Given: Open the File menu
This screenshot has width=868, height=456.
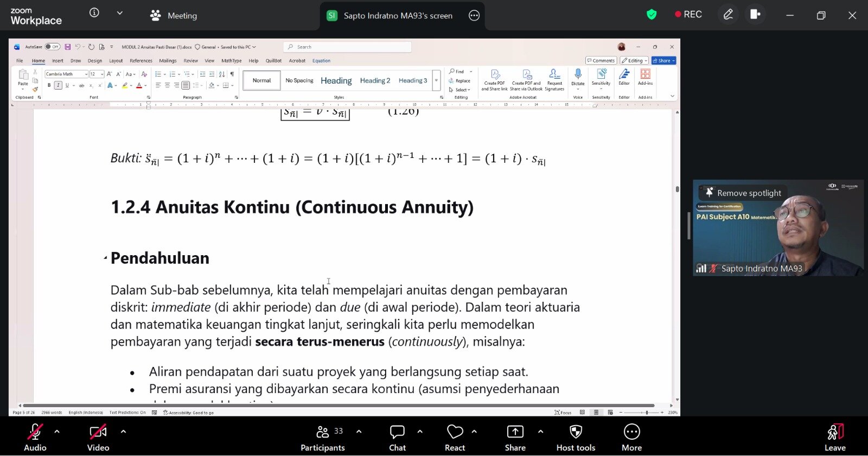Looking at the screenshot, I should click(20, 61).
